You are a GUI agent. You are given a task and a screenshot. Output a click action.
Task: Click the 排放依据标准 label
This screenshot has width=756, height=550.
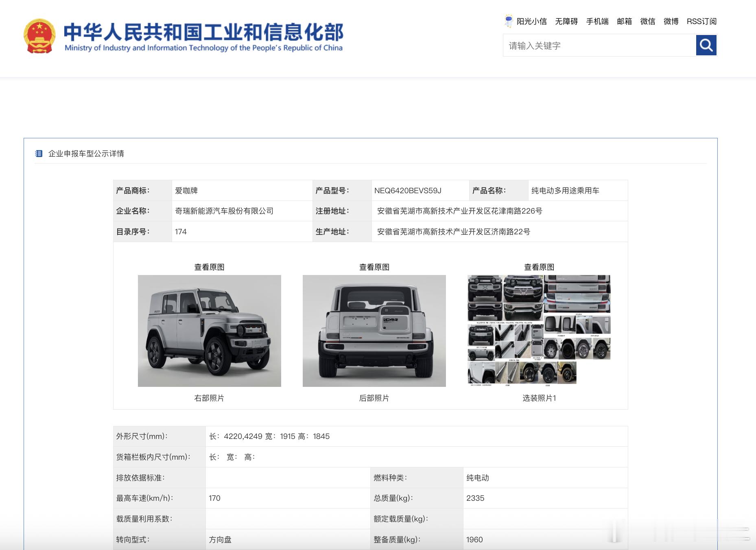click(x=140, y=478)
